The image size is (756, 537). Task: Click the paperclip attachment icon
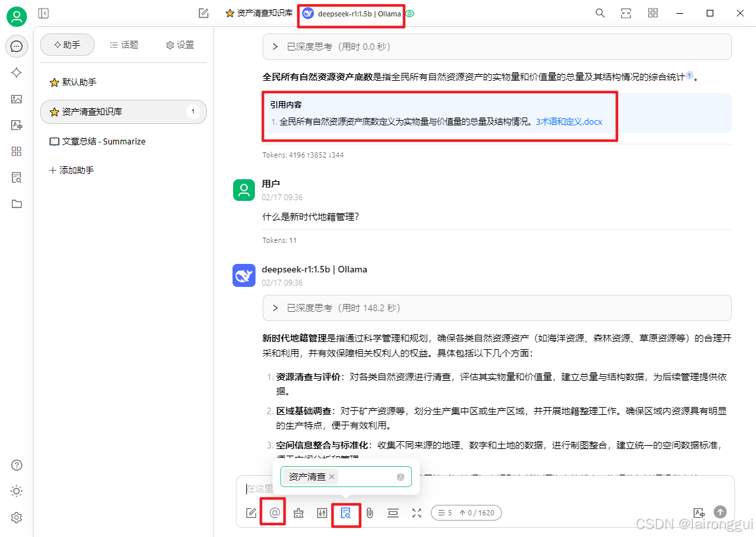click(370, 513)
